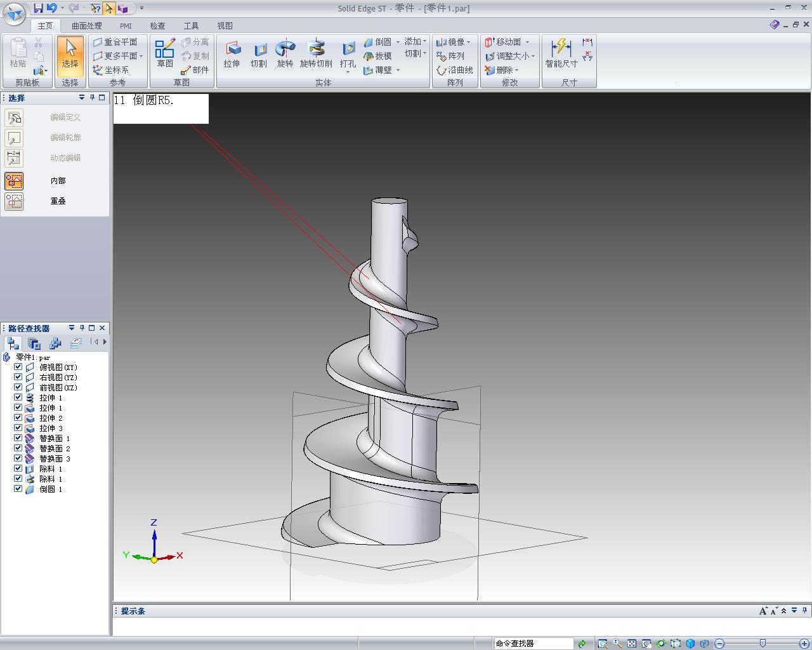The image size is (812, 650).
Task: Toggle the 俯视图(XY) plane checkbox
Action: pyautogui.click(x=18, y=367)
